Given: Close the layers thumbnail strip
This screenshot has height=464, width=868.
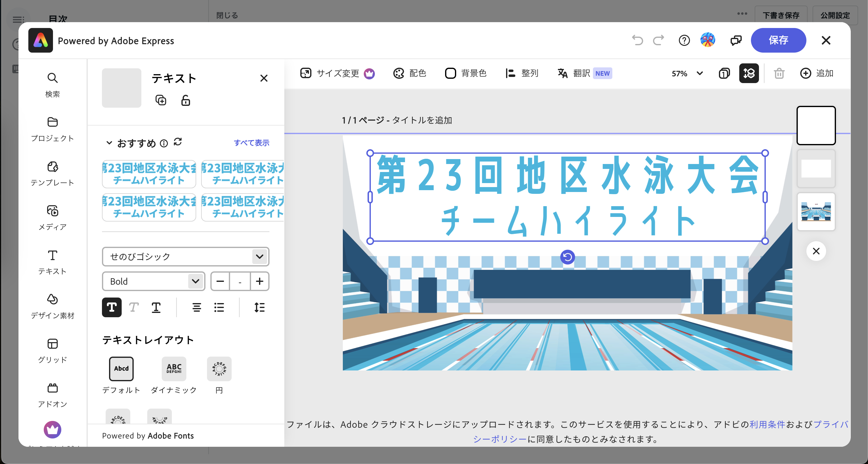Looking at the screenshot, I should [x=816, y=251].
